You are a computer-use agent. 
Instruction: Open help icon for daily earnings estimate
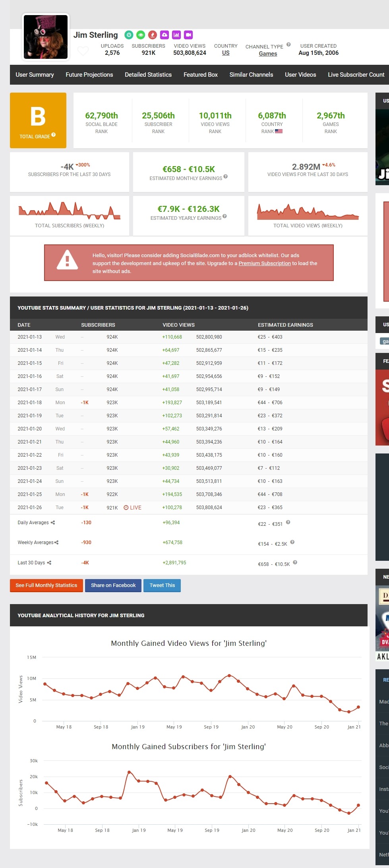click(288, 522)
